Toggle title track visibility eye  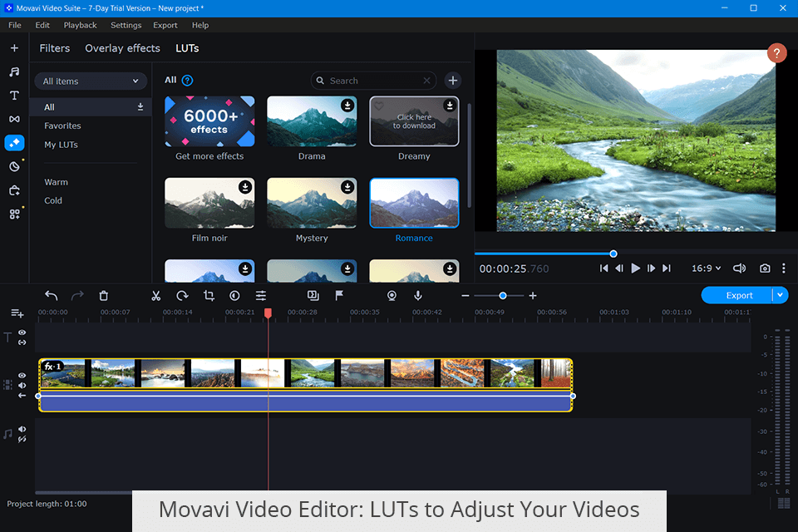(22, 332)
